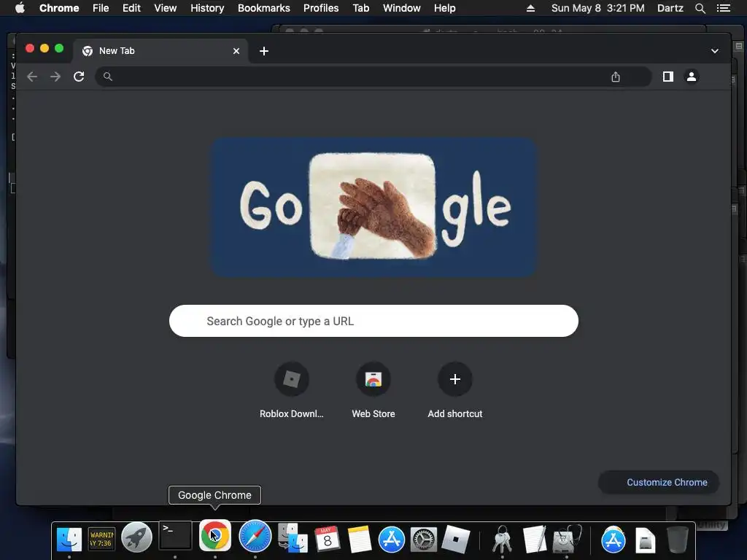Open System Preferences gear in dock
747x560 pixels.
point(424,540)
